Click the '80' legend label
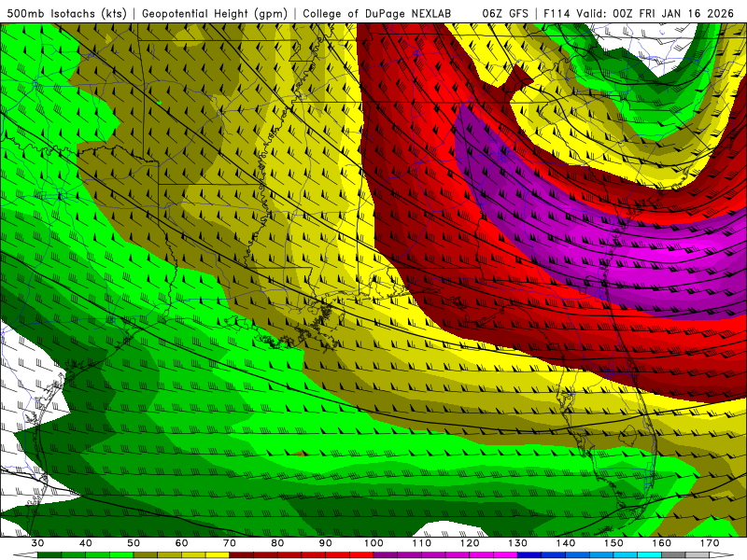The image size is (747, 560). coord(277,543)
